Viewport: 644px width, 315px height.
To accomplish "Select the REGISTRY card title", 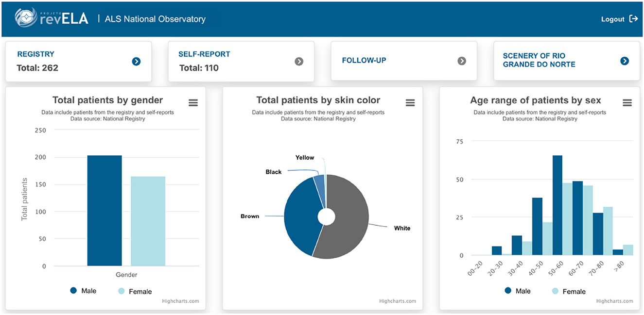I will pos(35,54).
